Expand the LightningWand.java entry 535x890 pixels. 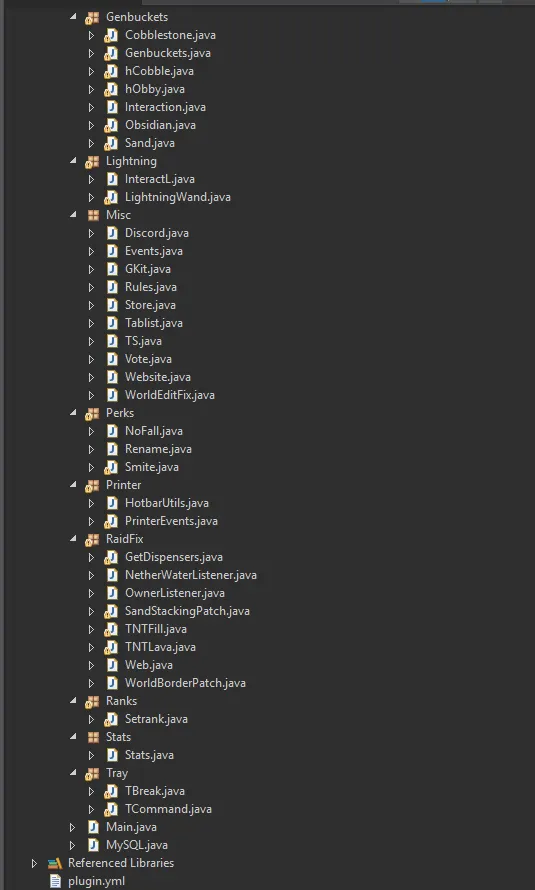pyautogui.click(x=91, y=198)
